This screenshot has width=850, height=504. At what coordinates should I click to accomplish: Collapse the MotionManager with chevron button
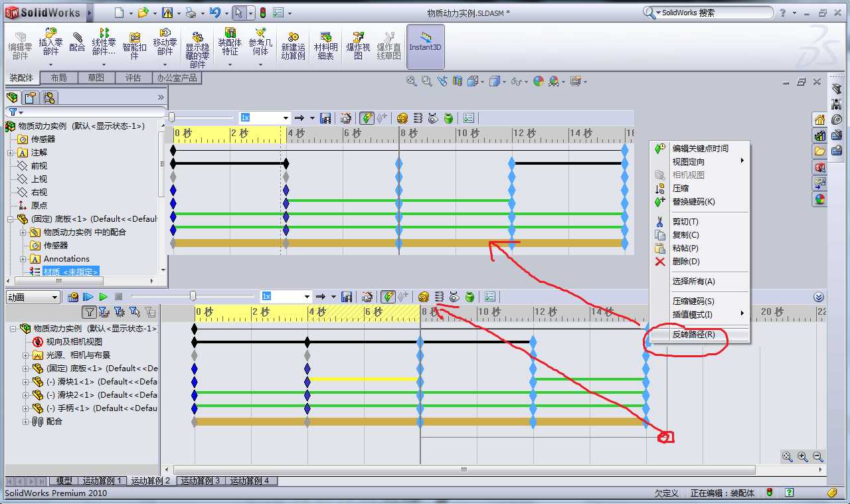819,297
